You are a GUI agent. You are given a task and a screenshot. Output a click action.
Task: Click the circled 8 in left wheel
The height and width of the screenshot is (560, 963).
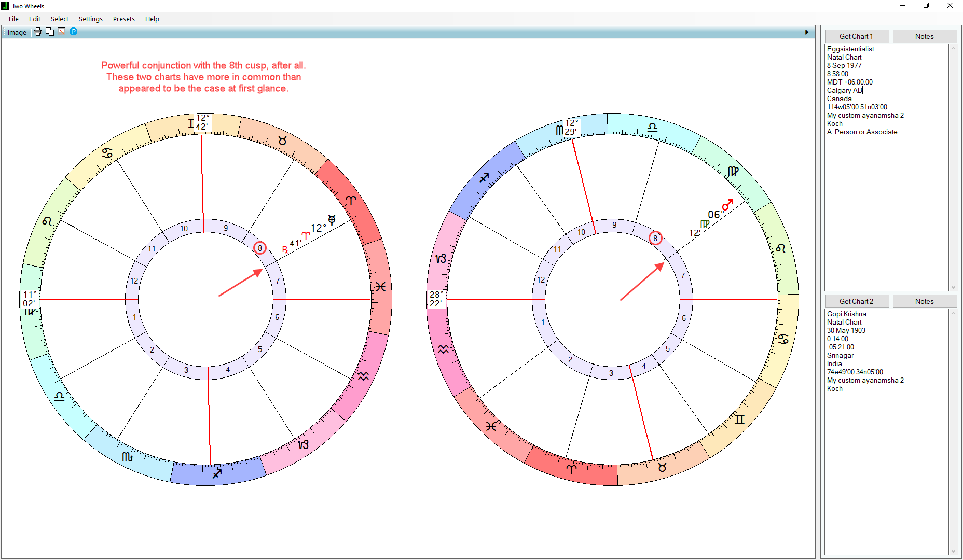pyautogui.click(x=260, y=248)
